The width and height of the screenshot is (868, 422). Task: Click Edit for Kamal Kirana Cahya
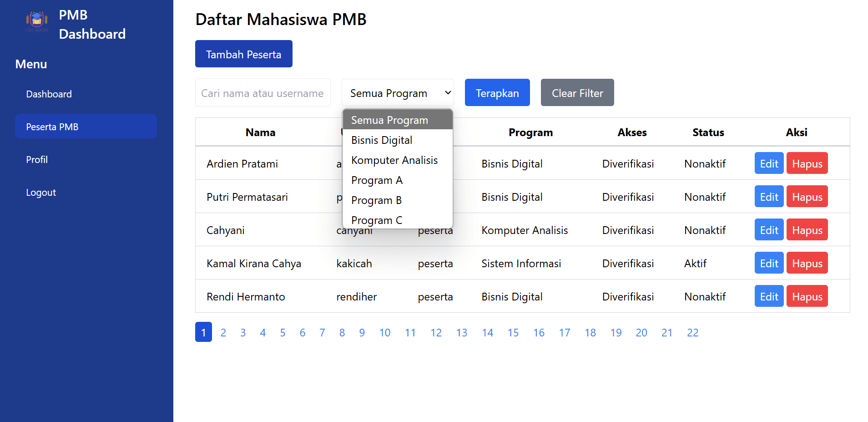pos(768,263)
